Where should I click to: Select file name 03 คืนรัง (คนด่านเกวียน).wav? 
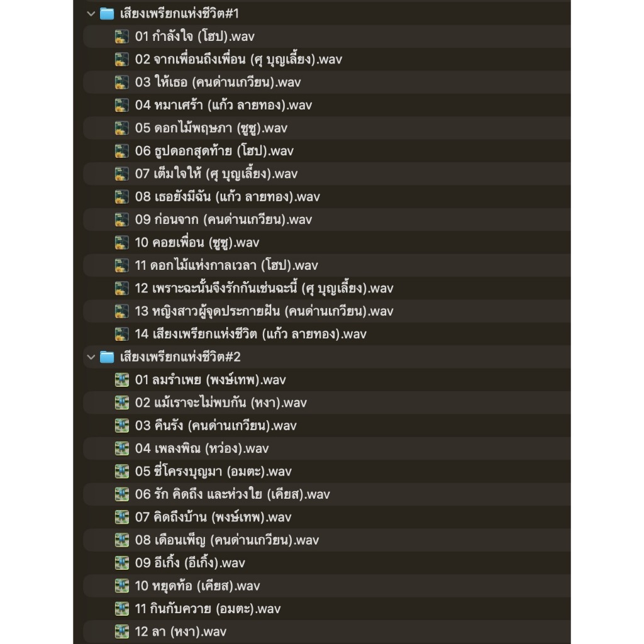click(x=216, y=426)
